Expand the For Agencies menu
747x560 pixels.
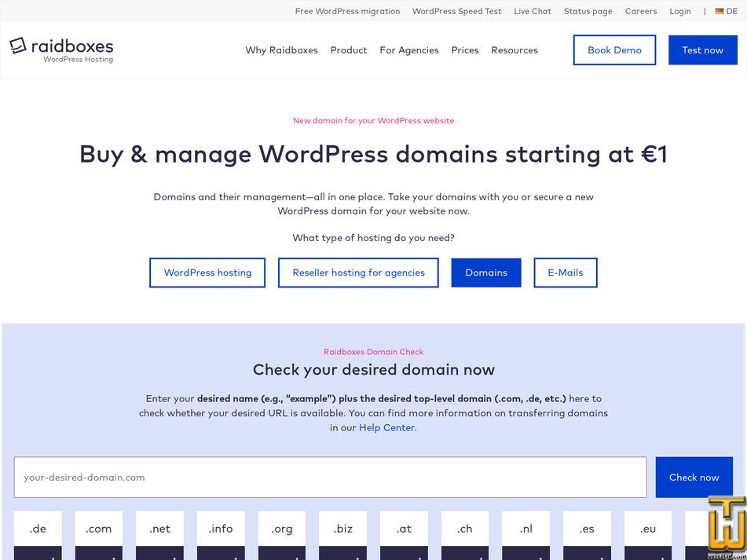(x=408, y=50)
